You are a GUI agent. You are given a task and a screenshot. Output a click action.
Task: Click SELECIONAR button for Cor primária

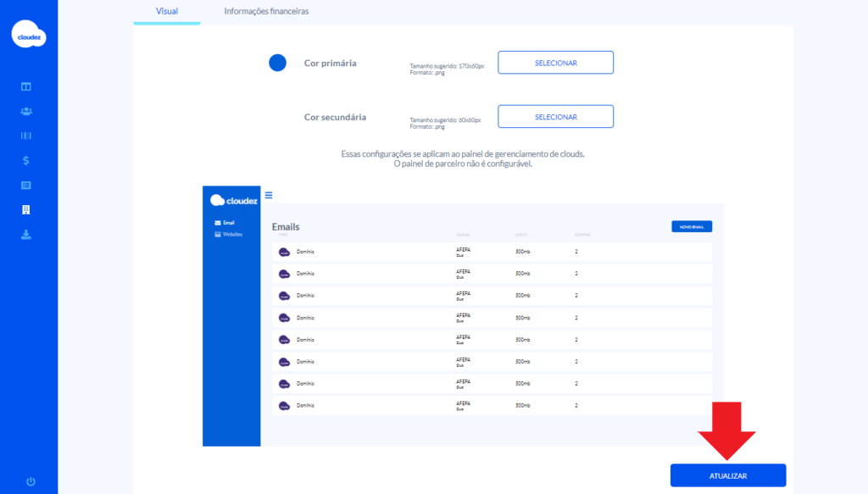pyautogui.click(x=555, y=63)
